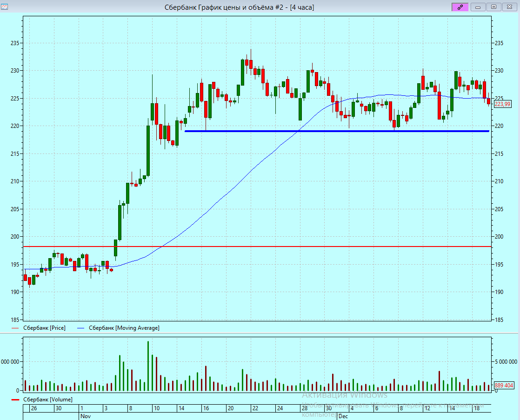Click the tallest green volume bar
The image size is (520, 420).
click(x=148, y=366)
